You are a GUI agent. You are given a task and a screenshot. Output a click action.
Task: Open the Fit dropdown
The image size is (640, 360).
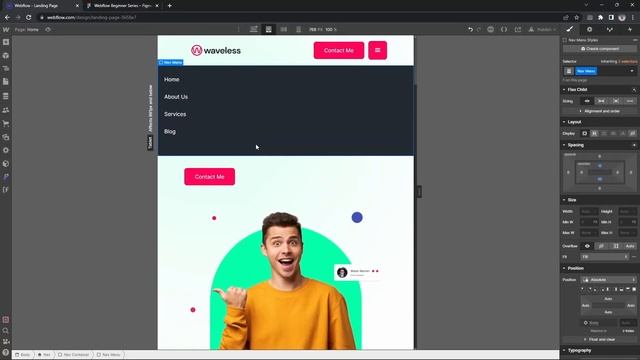point(604,257)
